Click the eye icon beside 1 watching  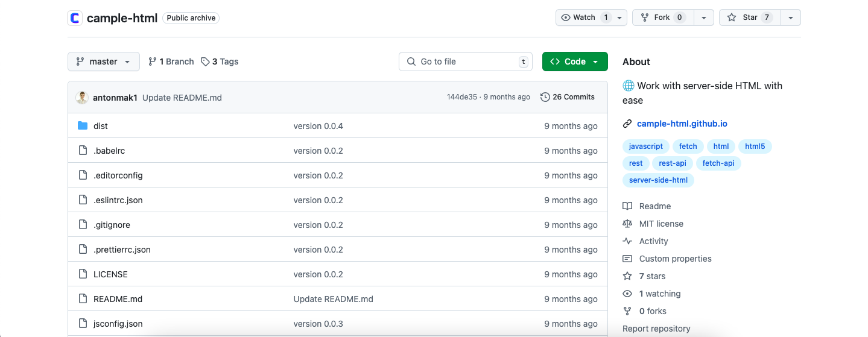coord(627,294)
